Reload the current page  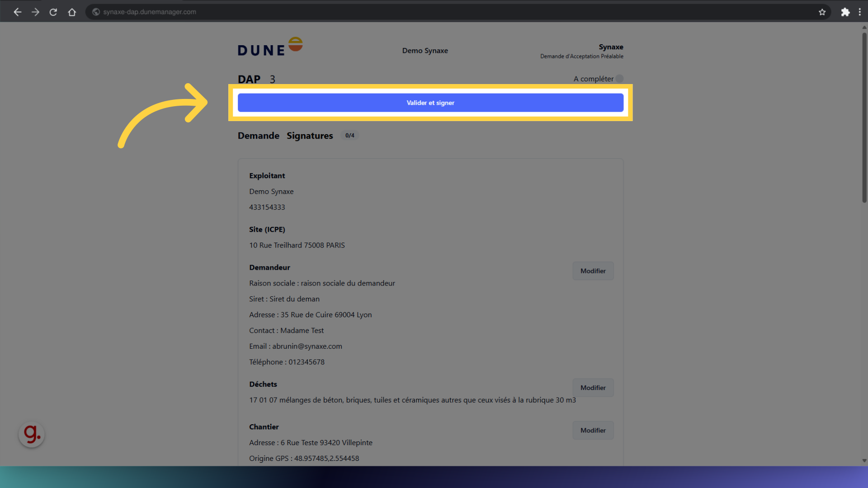pos(53,12)
